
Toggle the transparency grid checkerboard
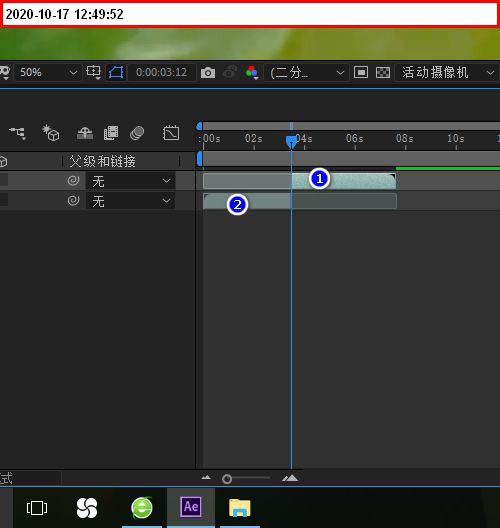[383, 72]
